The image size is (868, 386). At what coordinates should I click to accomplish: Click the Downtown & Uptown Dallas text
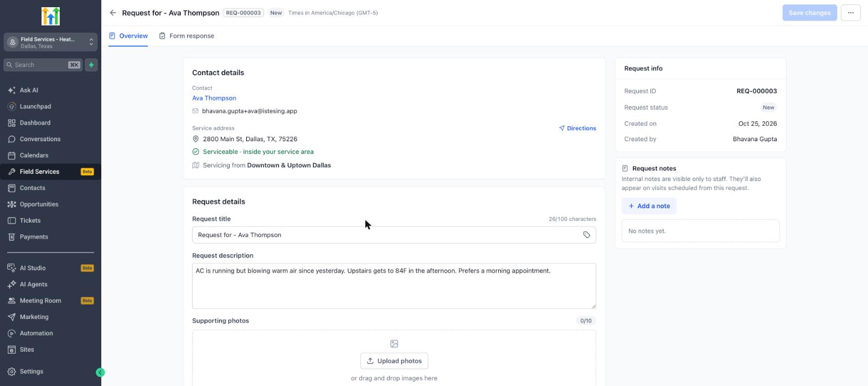coord(289,165)
